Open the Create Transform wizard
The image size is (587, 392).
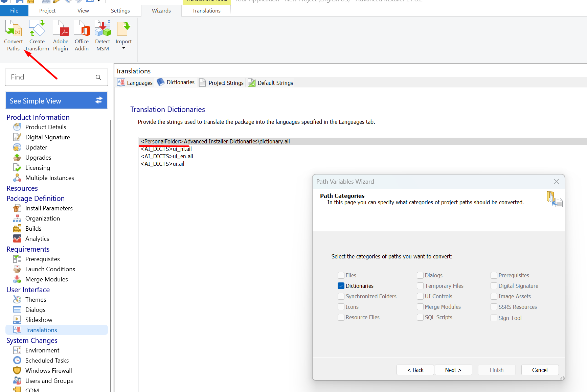37,29
